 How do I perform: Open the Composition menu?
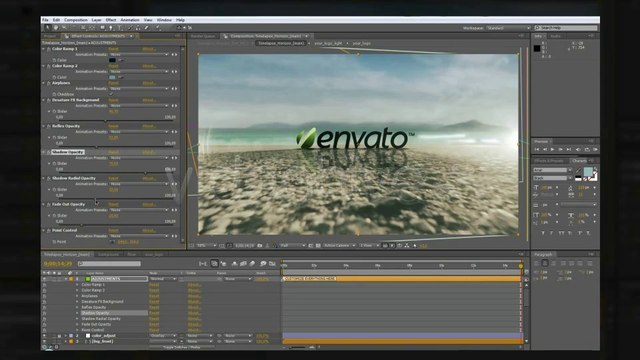point(76,20)
